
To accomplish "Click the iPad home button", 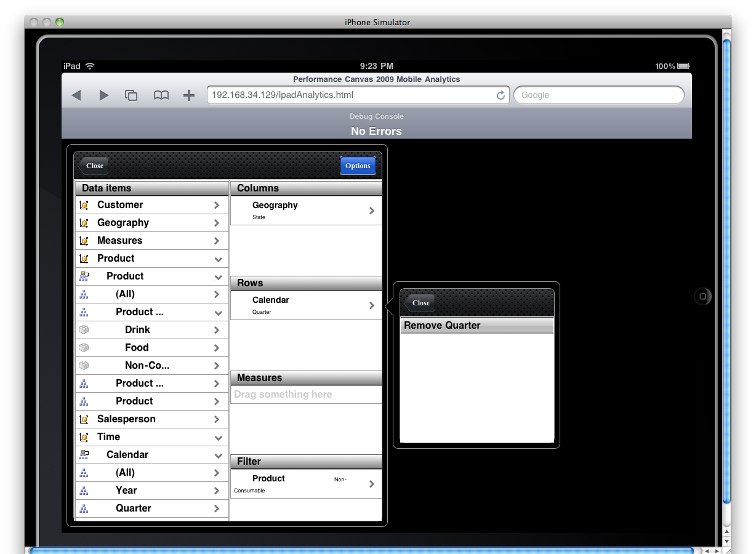I will [702, 297].
